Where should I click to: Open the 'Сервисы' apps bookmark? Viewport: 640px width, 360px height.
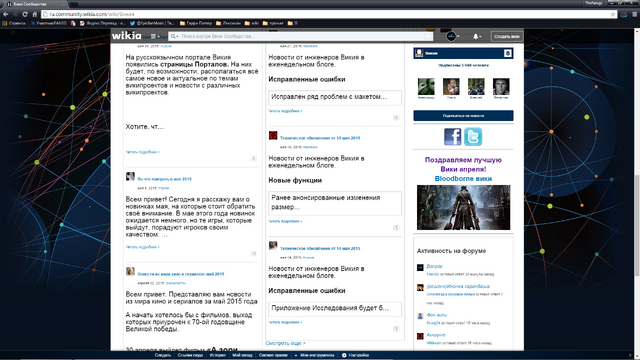point(14,23)
